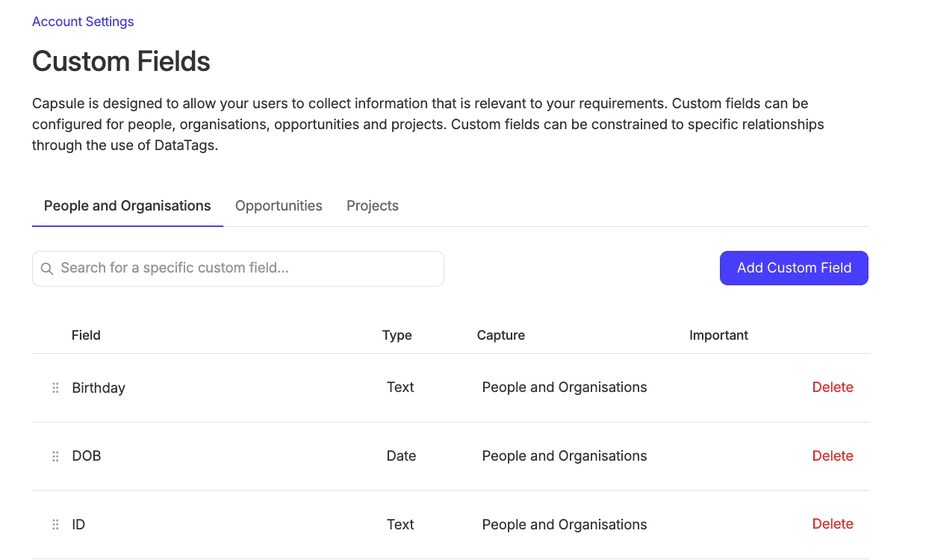926x560 pixels.
Task: Click the Important column header
Action: pyautogui.click(x=718, y=335)
